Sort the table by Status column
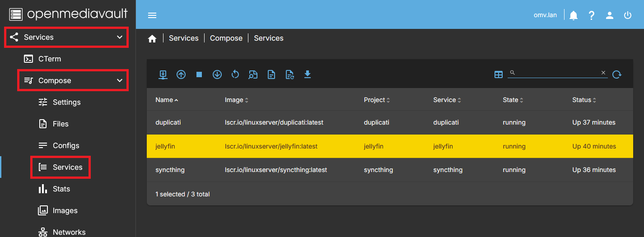This screenshot has height=237, width=644. pos(584,100)
